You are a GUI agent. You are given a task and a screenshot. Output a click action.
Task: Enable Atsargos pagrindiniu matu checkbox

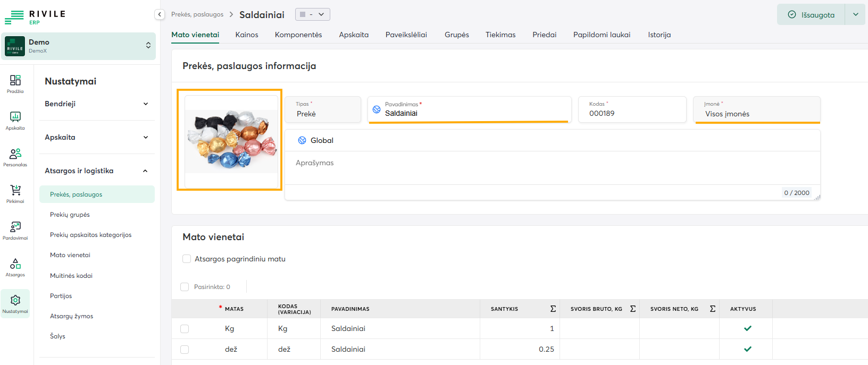coord(187,259)
